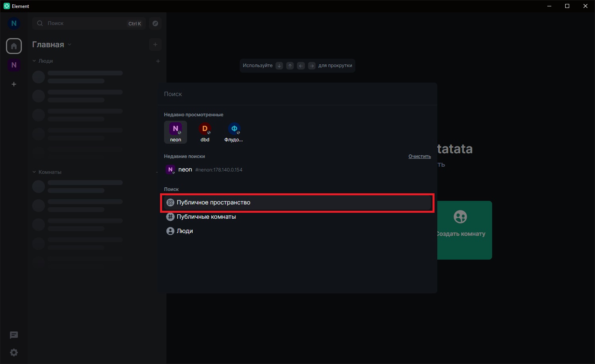The image size is (595, 364).
Task: Open the threads activity chat icon
Action: [14, 335]
